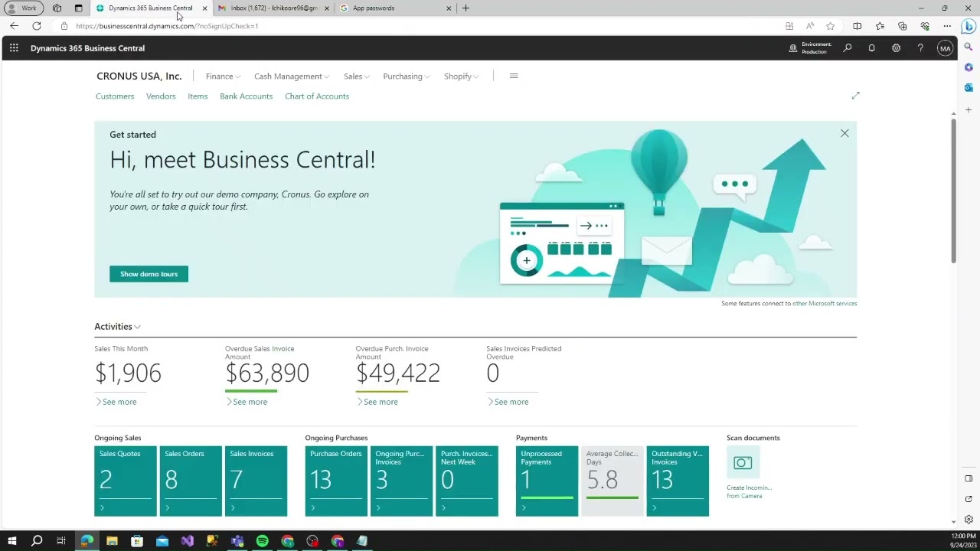Open See more under Overdue Purch. Invoice Amount
980x551 pixels.
pos(377,402)
